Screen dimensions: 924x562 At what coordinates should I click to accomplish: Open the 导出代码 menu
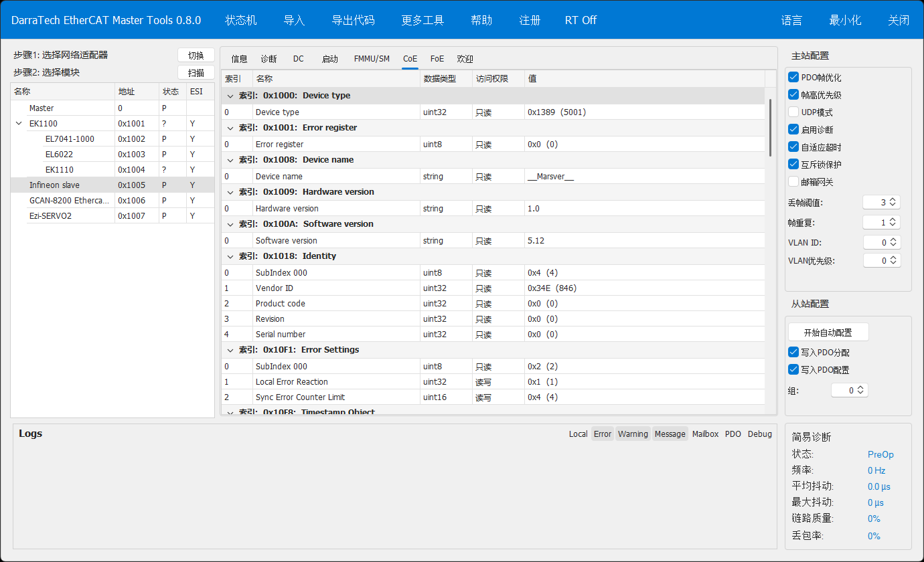click(353, 20)
